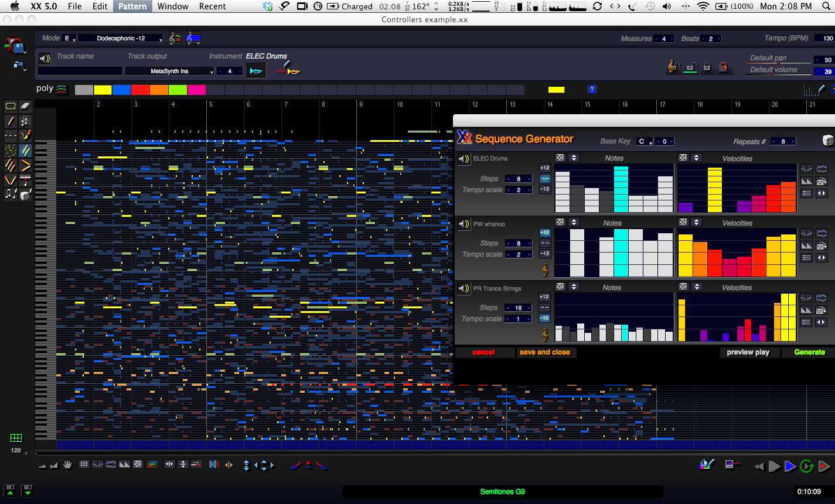Open the Edit menu
The image size is (835, 504).
(x=100, y=6)
